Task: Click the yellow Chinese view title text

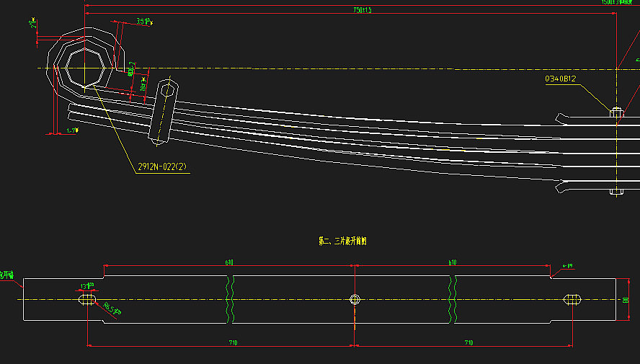Action: [x=343, y=241]
